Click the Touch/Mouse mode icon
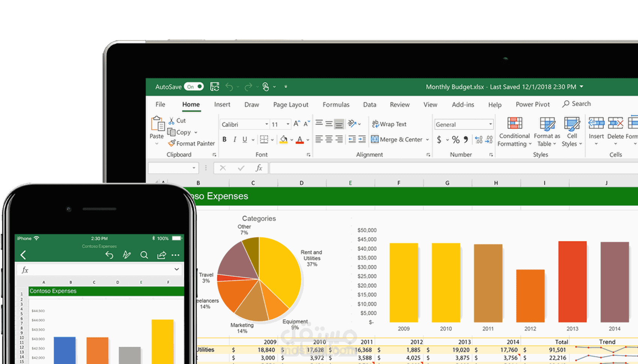638x364 pixels. (x=266, y=87)
